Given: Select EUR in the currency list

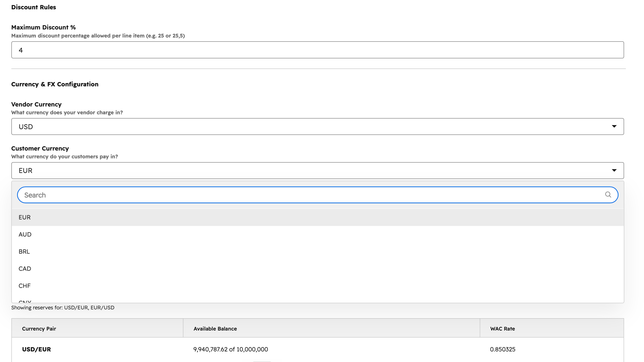Looking at the screenshot, I should (x=317, y=217).
